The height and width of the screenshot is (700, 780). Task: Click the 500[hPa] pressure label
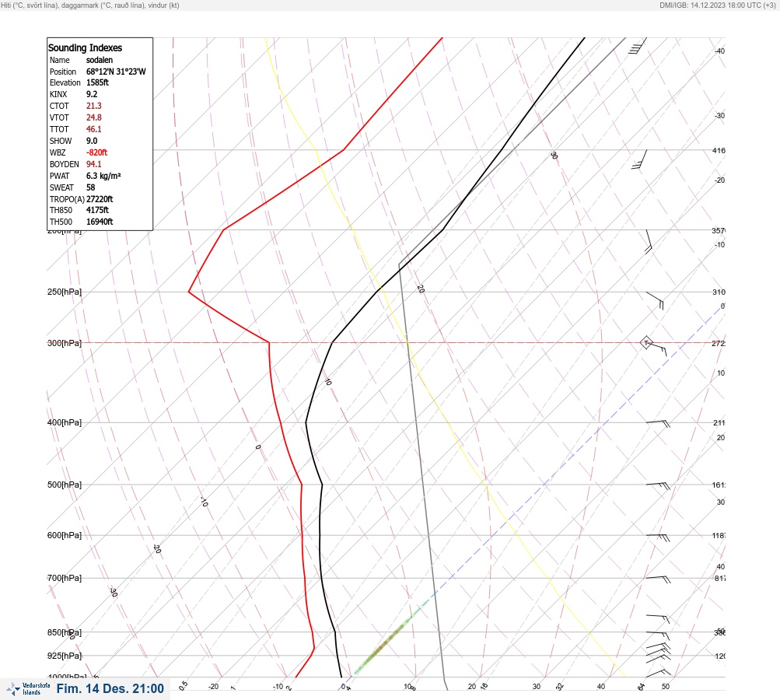click(x=65, y=485)
